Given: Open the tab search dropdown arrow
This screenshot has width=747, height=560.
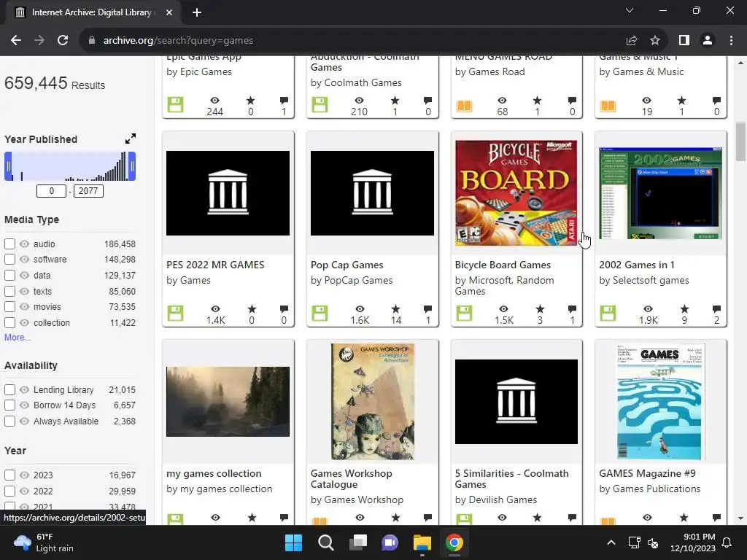Looking at the screenshot, I should (630, 10).
